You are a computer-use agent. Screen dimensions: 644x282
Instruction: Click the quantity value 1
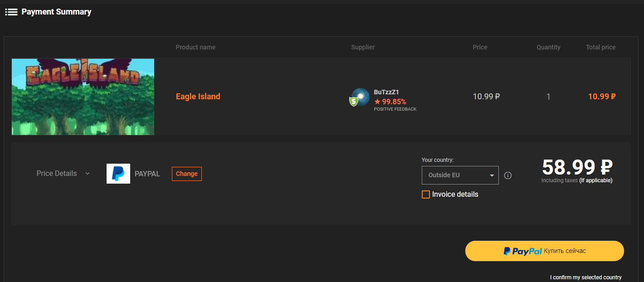[549, 97]
